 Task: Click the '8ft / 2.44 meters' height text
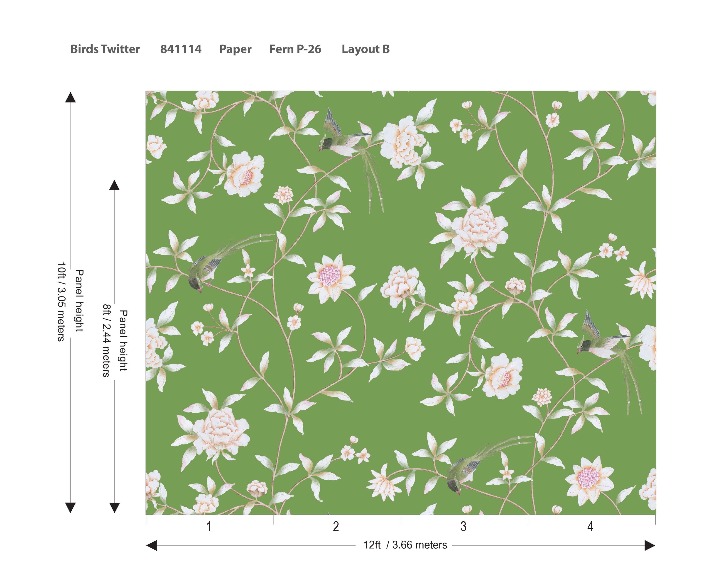coord(106,340)
